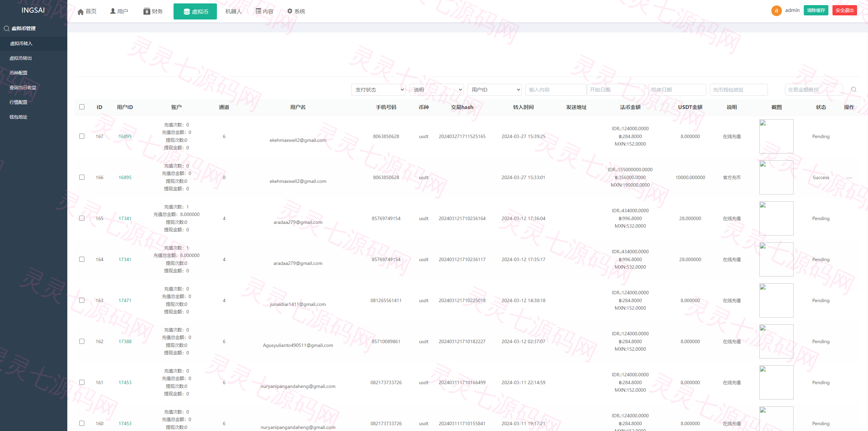Screen dimensions: 868x431
Task: Open the 首页 menu item
Action: (87, 12)
